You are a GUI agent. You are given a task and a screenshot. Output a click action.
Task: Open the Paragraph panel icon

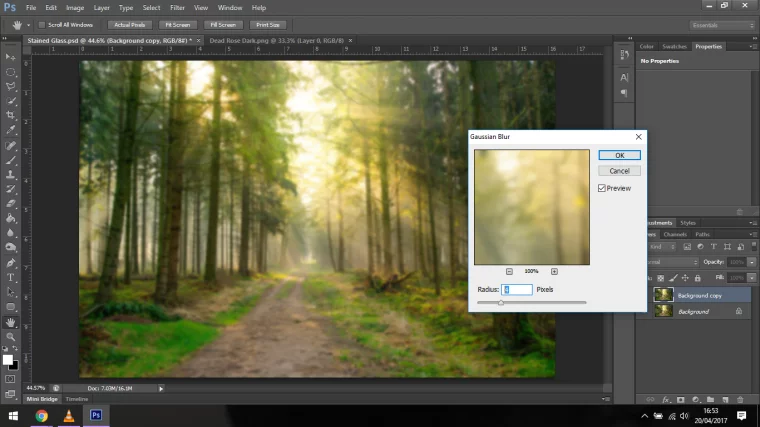coord(624,93)
